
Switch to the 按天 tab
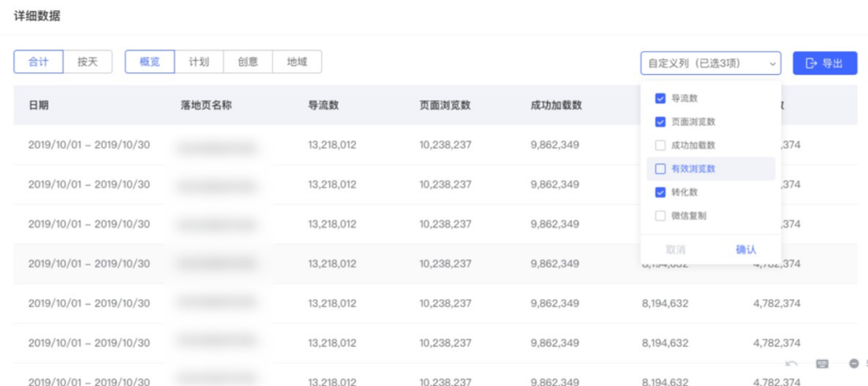(88, 62)
